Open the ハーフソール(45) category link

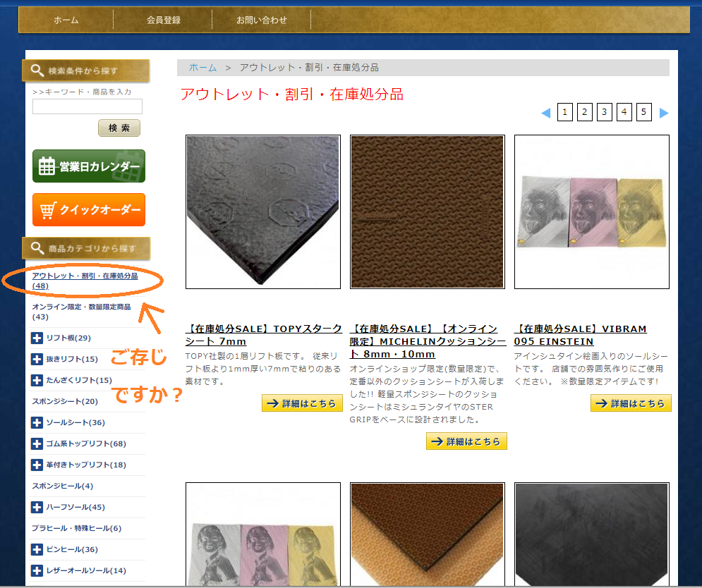(75, 507)
